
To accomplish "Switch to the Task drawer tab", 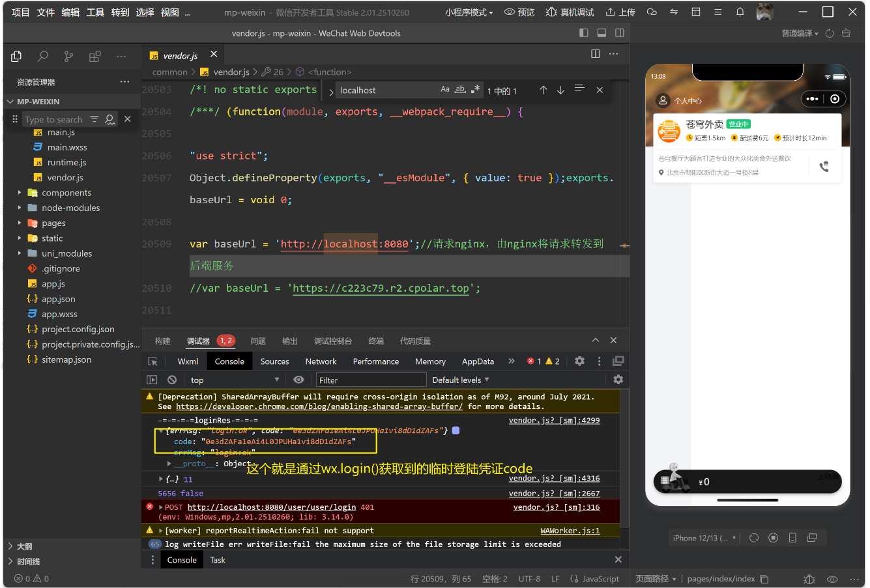I will point(218,560).
